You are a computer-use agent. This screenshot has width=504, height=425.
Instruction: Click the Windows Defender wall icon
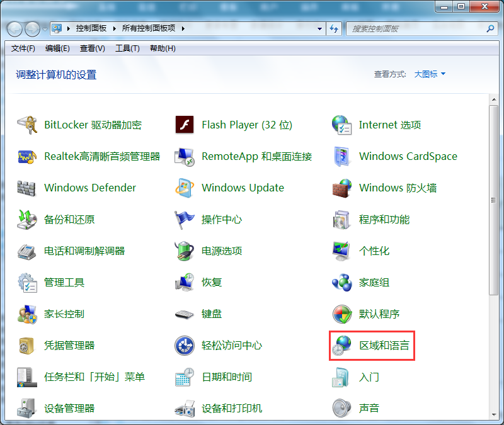point(26,188)
